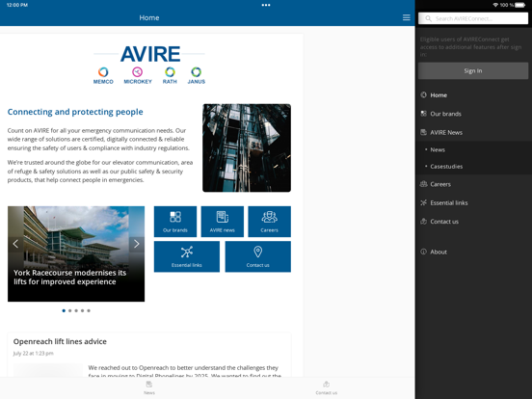The width and height of the screenshot is (532, 399).
Task: Click the Home globe icon in sidebar
Action: [423, 95]
